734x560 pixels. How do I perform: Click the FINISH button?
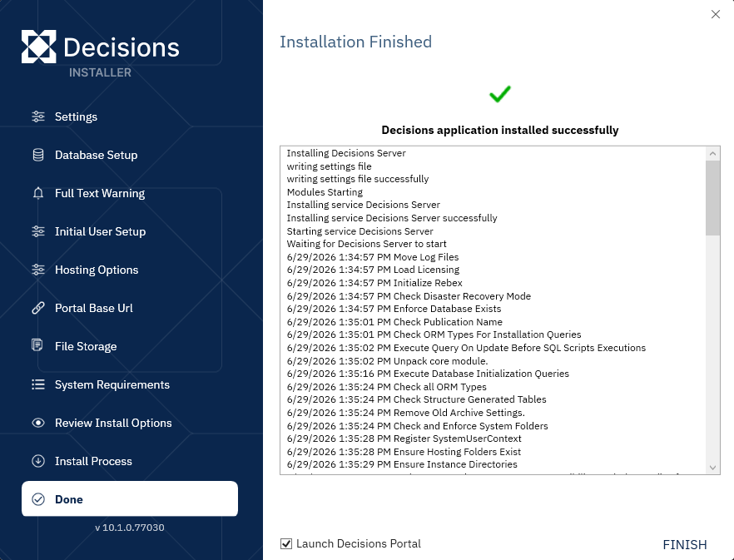pos(684,544)
